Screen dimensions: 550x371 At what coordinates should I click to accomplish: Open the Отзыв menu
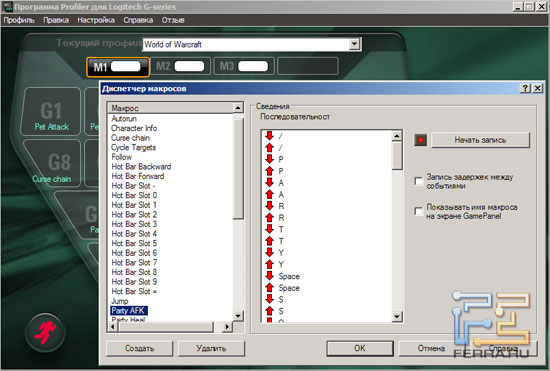173,20
